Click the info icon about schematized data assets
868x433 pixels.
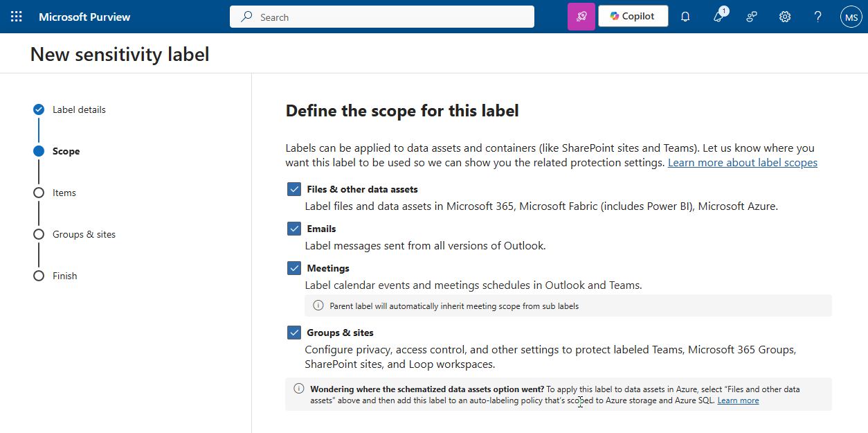click(298, 389)
